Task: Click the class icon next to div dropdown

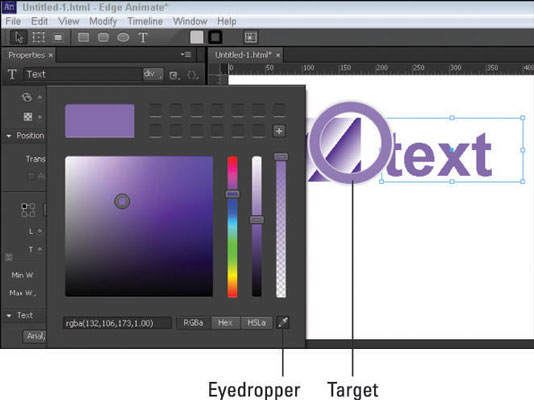Action: [x=174, y=75]
